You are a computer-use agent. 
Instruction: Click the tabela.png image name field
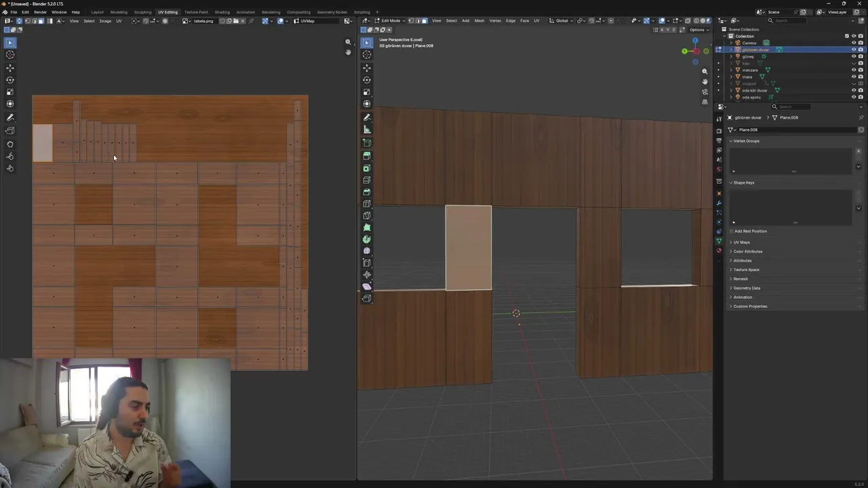pyautogui.click(x=203, y=21)
